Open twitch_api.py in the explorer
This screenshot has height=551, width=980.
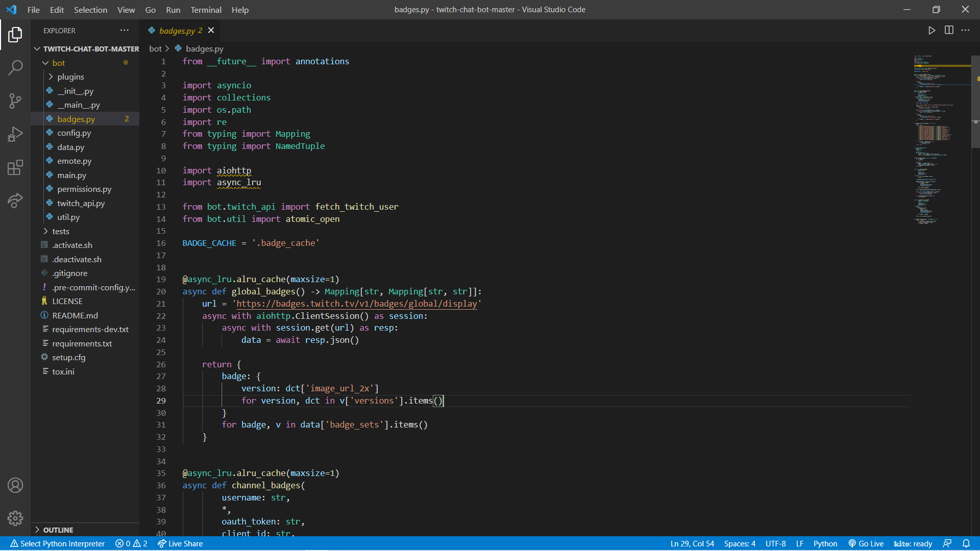[81, 203]
